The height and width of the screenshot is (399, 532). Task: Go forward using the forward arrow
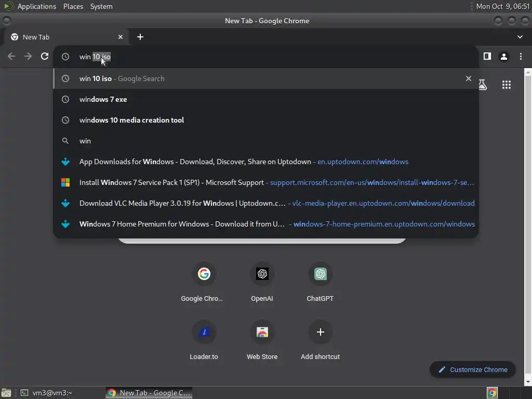(x=28, y=56)
